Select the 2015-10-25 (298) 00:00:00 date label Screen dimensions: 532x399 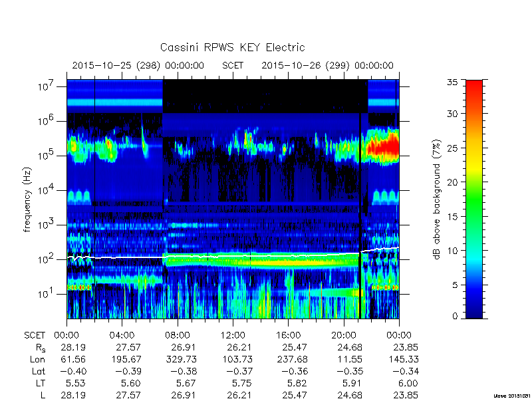coord(138,65)
